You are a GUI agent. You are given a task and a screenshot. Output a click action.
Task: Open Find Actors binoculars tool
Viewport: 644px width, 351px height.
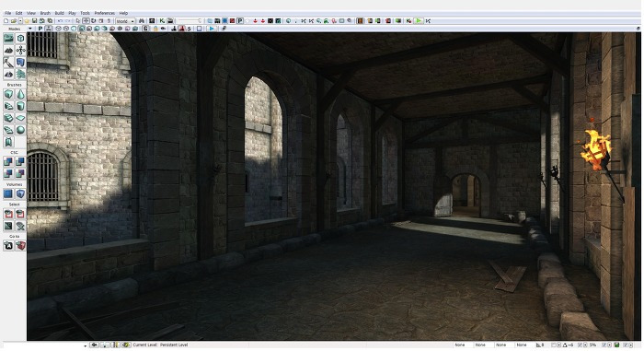tap(142, 21)
